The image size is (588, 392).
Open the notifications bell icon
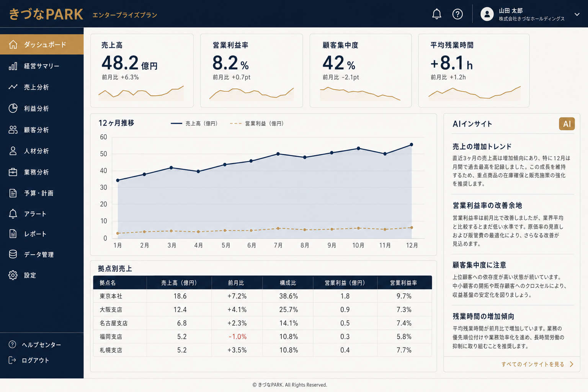pos(436,14)
